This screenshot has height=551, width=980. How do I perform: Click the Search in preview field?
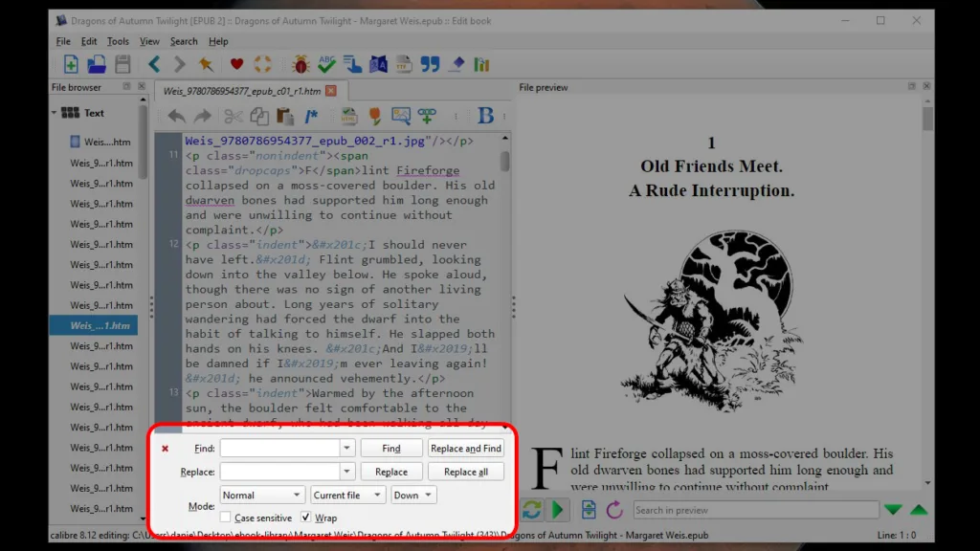pos(756,510)
